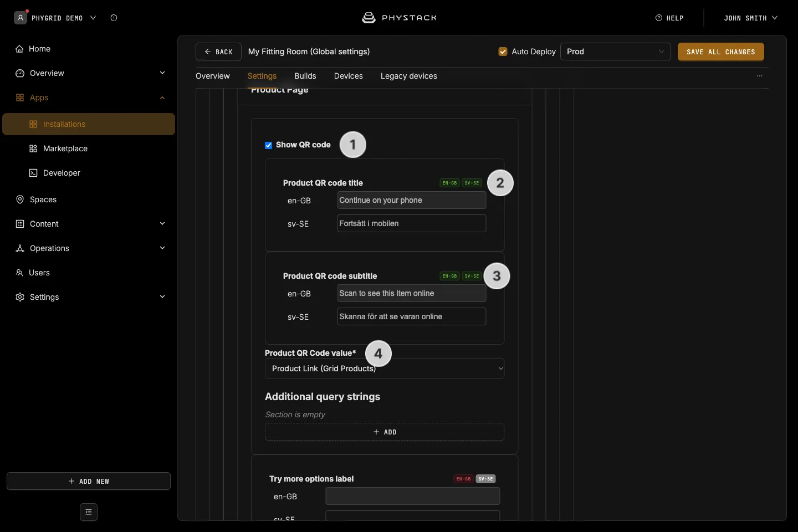This screenshot has width=798, height=532.
Task: Open the John Smith user menu
Action: 751,18
